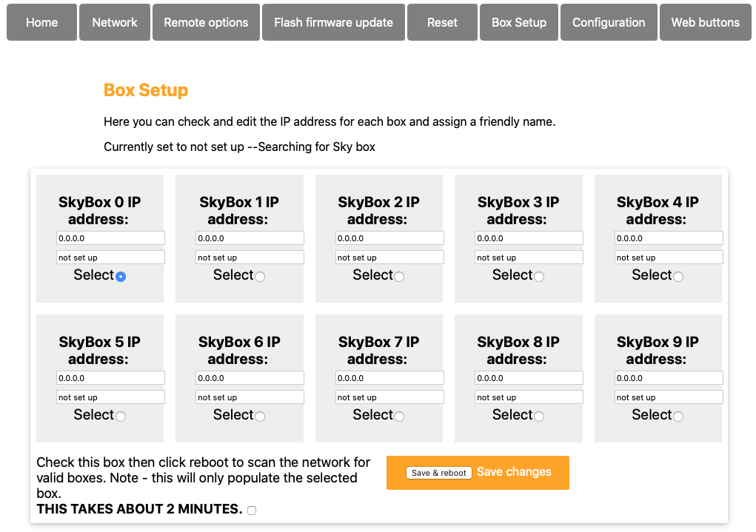Go to the Network tab
756x532 pixels.
pos(115,22)
